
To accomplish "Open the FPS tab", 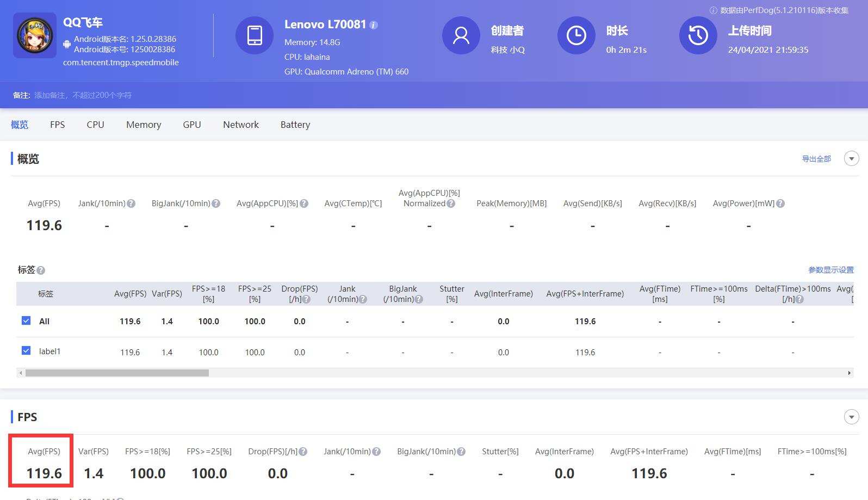I will [x=57, y=125].
